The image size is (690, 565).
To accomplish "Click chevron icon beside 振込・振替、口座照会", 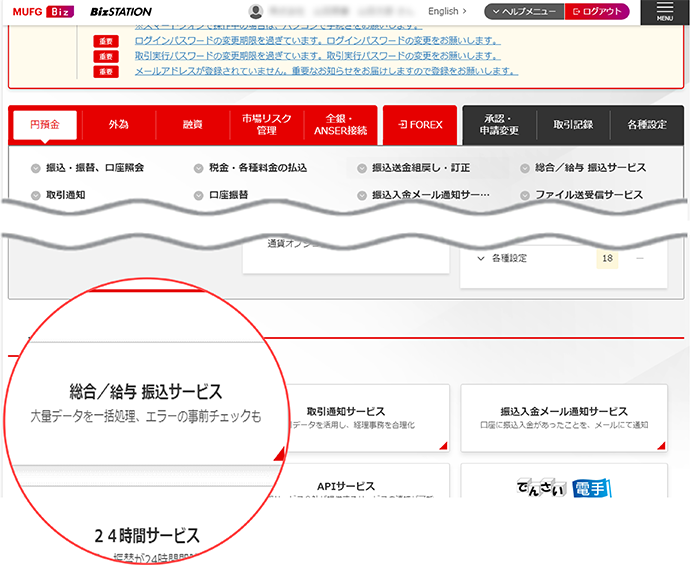I will click(36, 168).
